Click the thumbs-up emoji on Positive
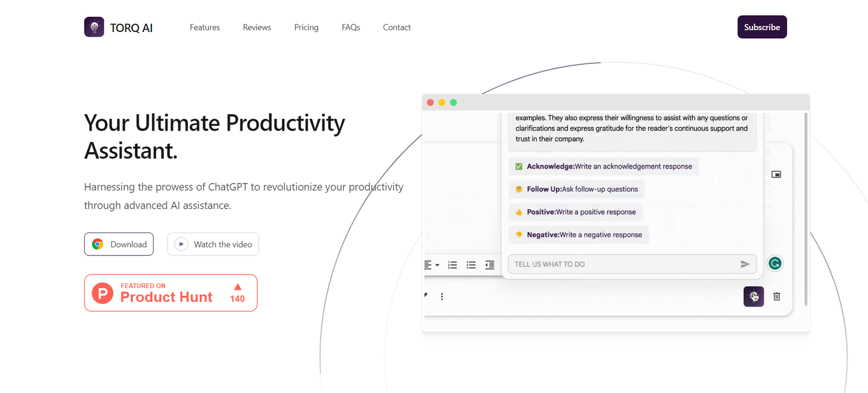The height and width of the screenshot is (393, 868). coord(519,212)
